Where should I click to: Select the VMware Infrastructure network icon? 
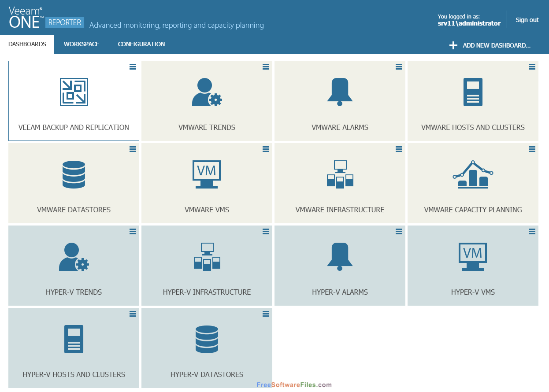pyautogui.click(x=340, y=174)
